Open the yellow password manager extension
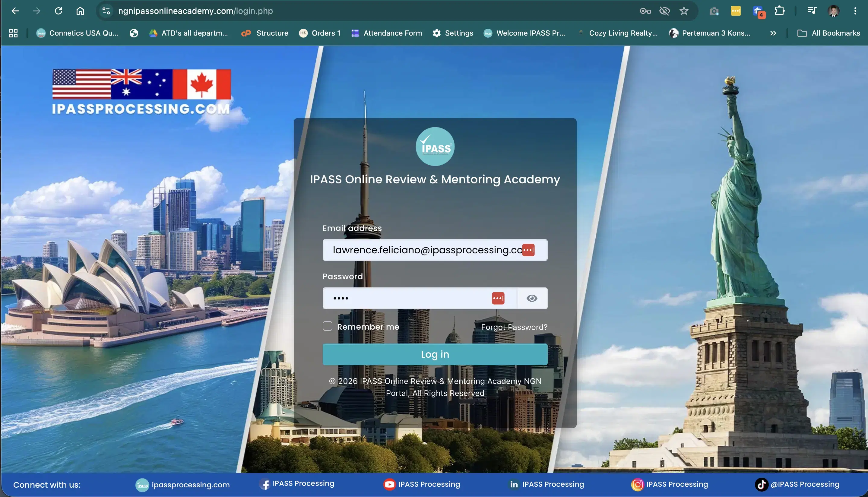This screenshot has width=868, height=497. pos(736,11)
